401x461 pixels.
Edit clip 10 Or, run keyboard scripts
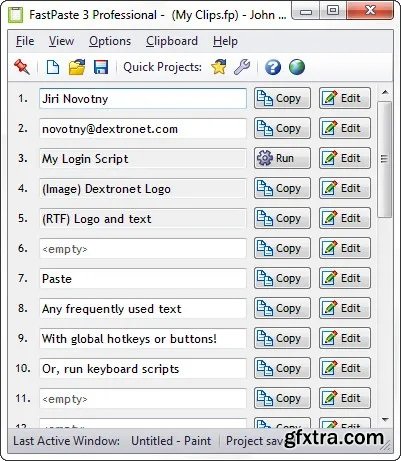345,368
